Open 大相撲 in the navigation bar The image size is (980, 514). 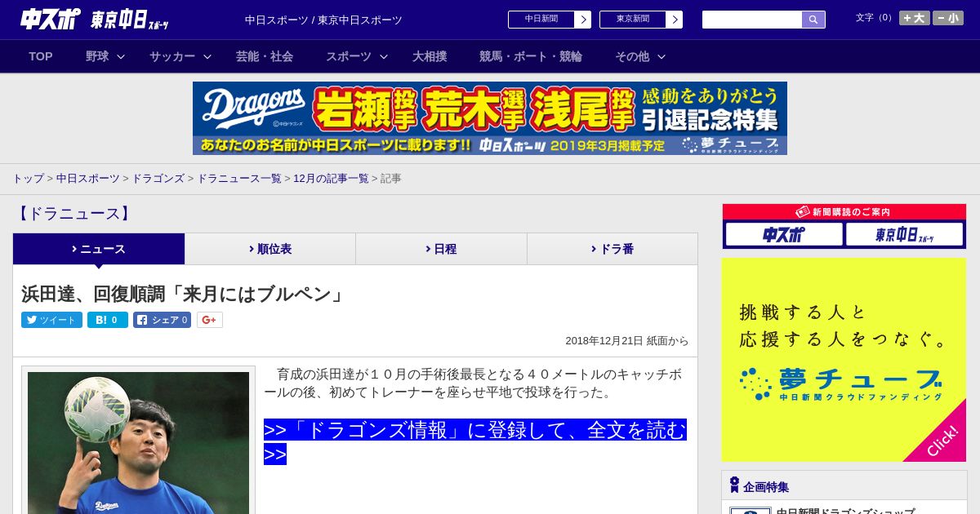[x=430, y=56]
